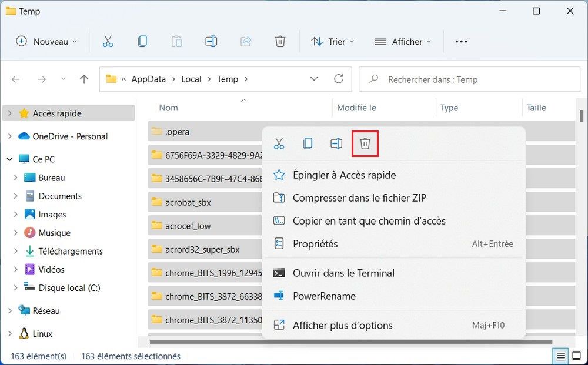Switch to large thumbnails view layout
588x365 pixels.
point(577,356)
